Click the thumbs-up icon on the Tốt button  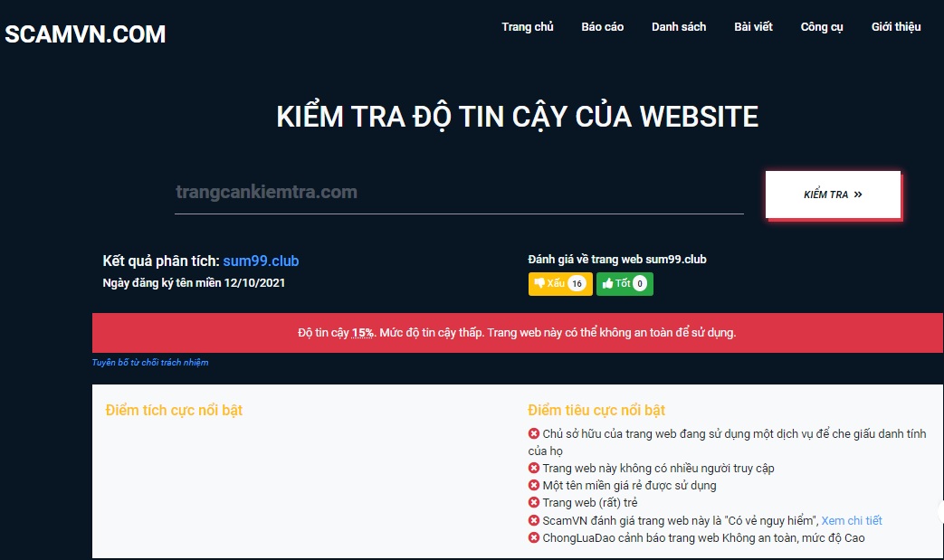coord(608,282)
